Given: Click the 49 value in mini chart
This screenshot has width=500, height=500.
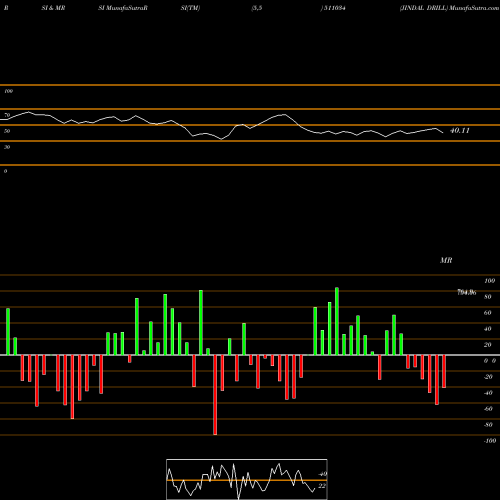Looking at the screenshot, I should coord(322,474).
